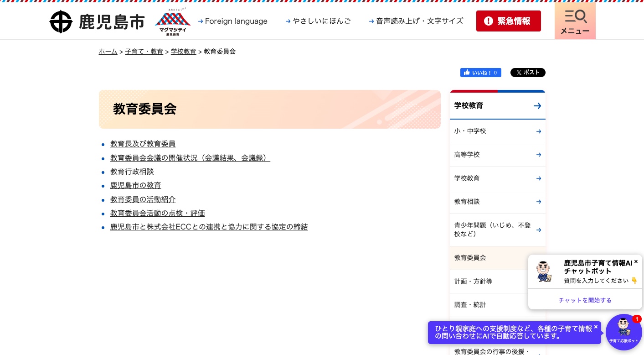Open 教育長及び教育委員 page
This screenshot has height=355, width=644.
[x=143, y=144]
